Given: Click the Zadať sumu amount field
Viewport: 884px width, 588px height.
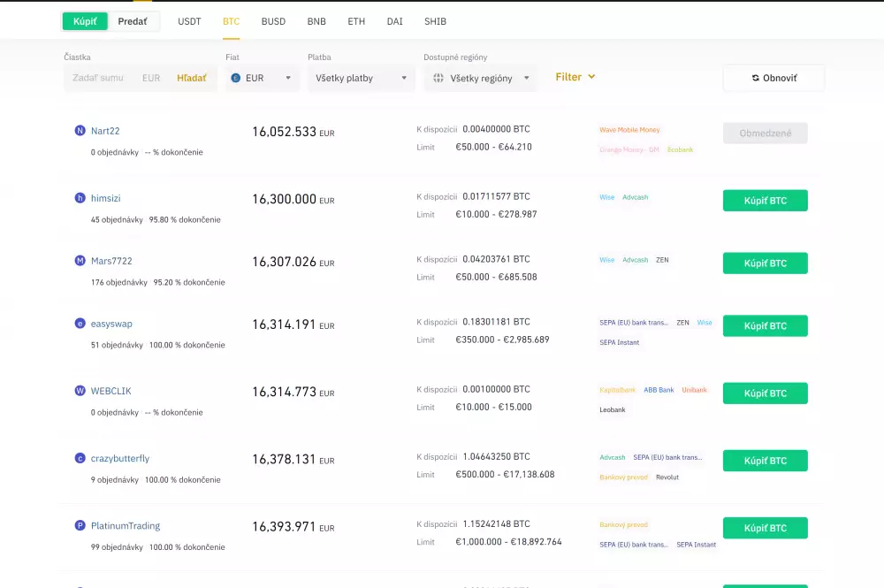Looking at the screenshot, I should click(x=97, y=78).
